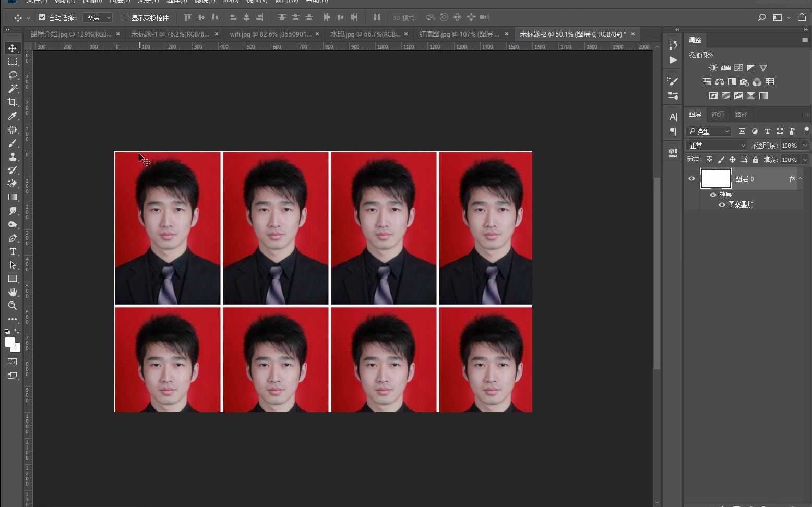The width and height of the screenshot is (812, 507).
Task: Switch to 课程介绍.jpg document tab
Action: [x=71, y=34]
